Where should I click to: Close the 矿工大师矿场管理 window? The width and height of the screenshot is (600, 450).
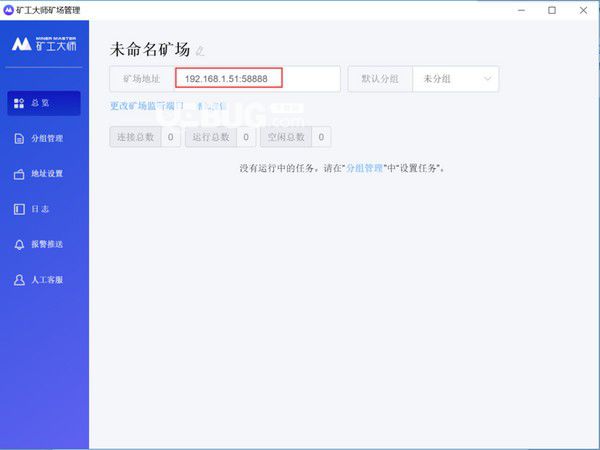click(583, 10)
